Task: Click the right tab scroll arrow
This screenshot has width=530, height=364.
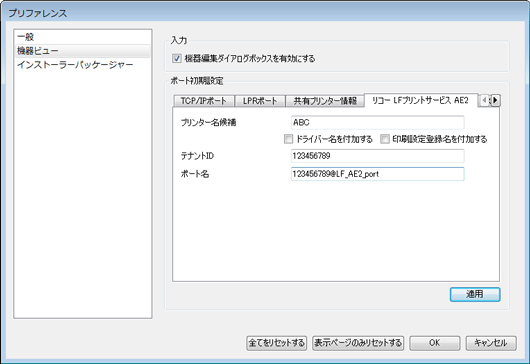Action: pyautogui.click(x=496, y=100)
